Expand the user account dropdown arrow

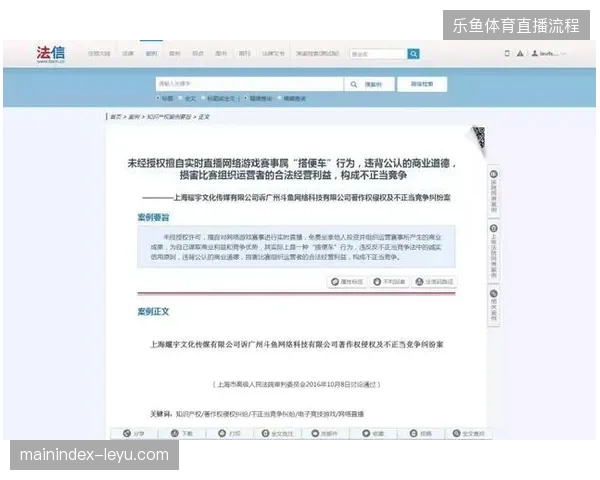click(x=563, y=54)
